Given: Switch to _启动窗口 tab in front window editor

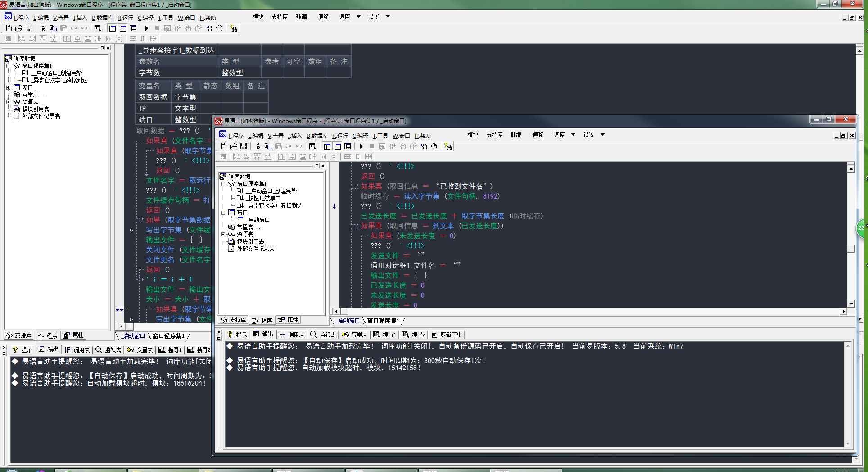Looking at the screenshot, I should (x=348, y=321).
